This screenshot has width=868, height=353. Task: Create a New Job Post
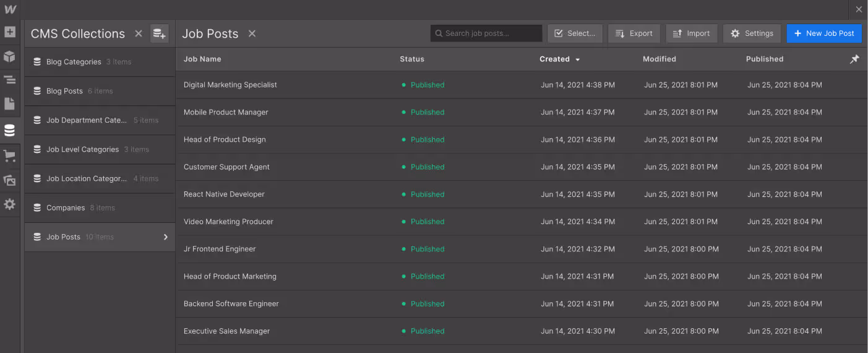824,33
